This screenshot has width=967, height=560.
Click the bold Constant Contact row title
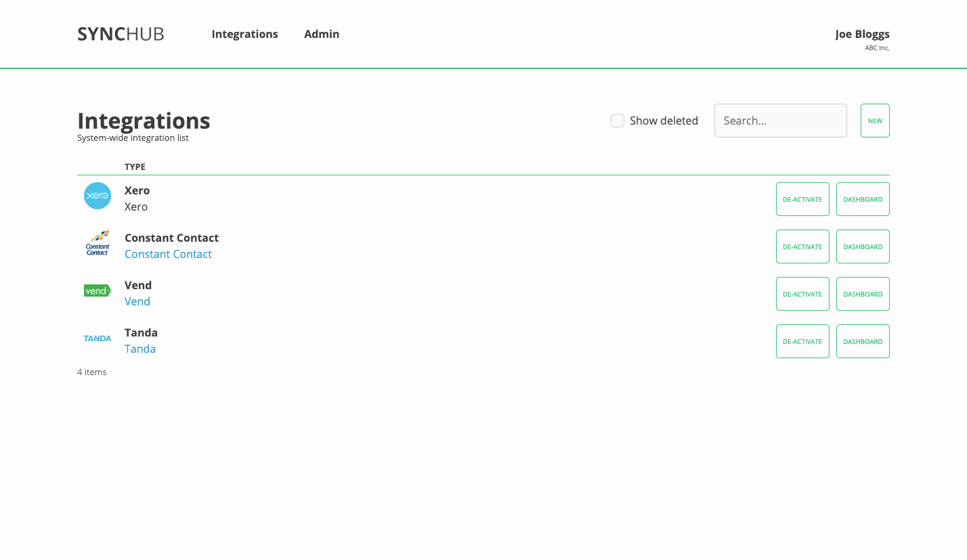click(171, 238)
